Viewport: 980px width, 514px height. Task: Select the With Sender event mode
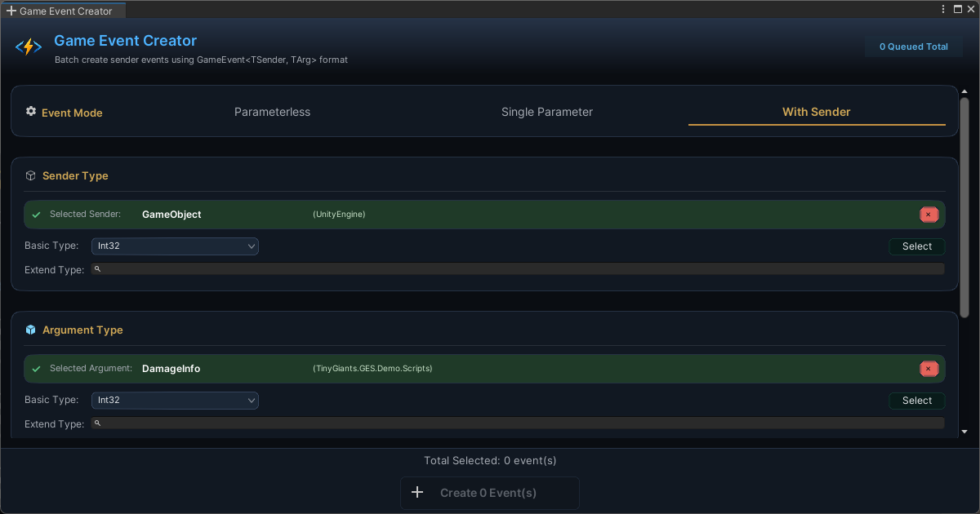point(817,112)
